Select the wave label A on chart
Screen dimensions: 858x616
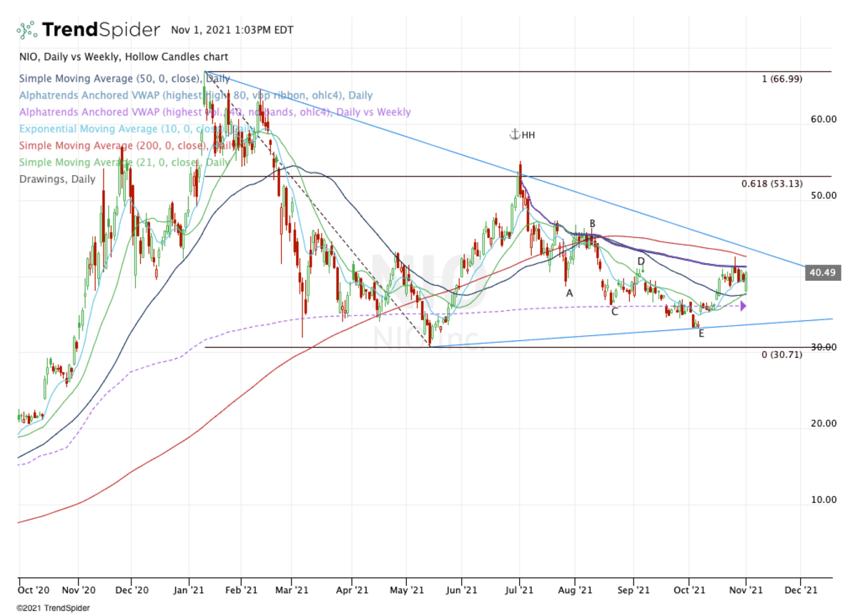(x=570, y=293)
